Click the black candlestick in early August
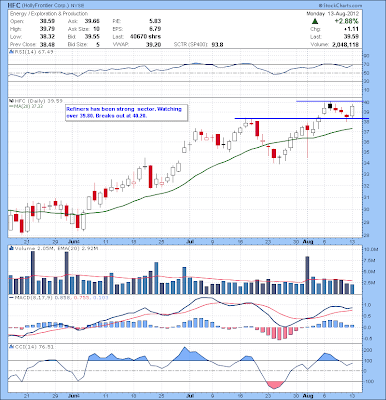The width and height of the screenshot is (386, 400). coord(330,106)
